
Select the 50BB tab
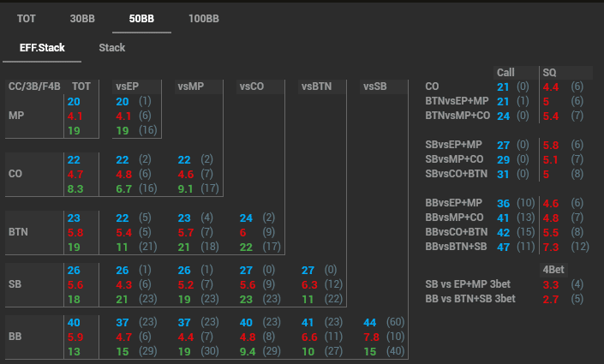pos(142,18)
